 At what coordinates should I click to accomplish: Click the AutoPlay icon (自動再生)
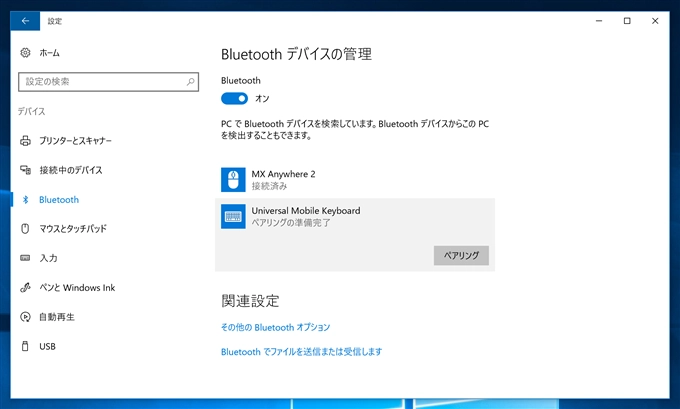25,317
